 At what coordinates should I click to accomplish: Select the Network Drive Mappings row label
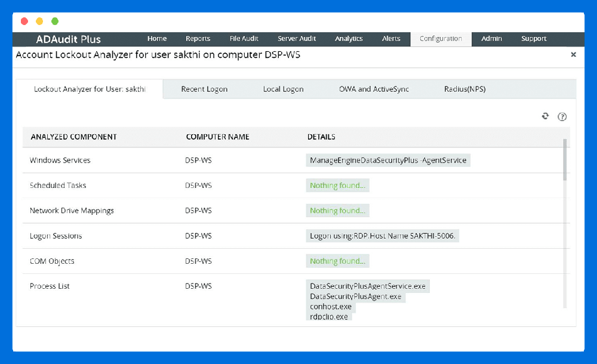72,211
